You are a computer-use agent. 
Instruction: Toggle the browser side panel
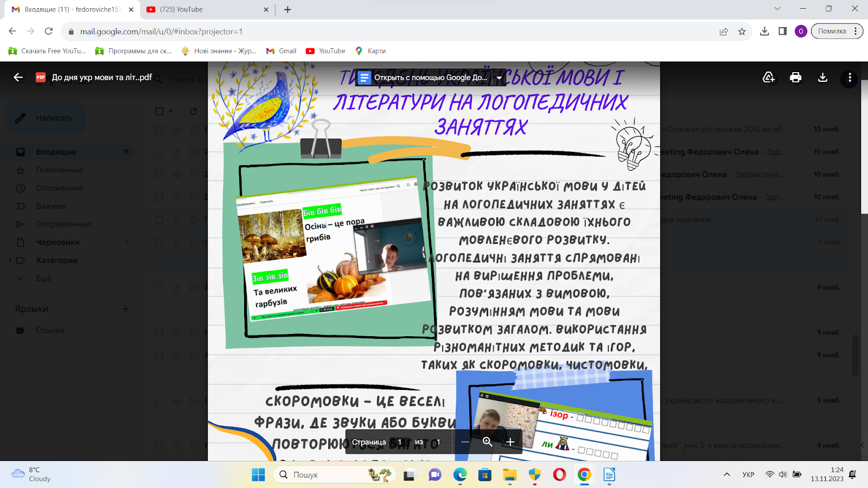point(782,31)
